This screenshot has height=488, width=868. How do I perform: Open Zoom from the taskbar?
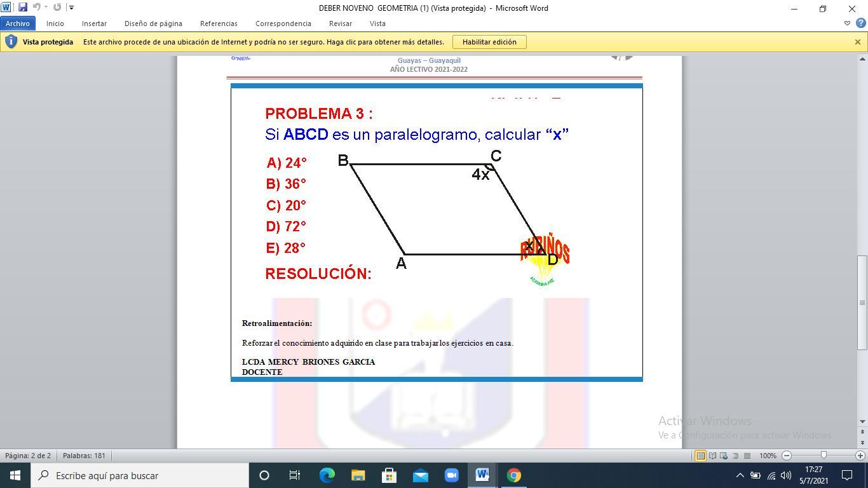(x=451, y=475)
